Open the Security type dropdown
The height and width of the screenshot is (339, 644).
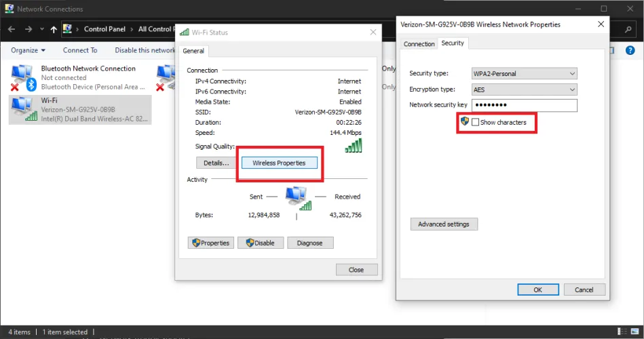(524, 73)
